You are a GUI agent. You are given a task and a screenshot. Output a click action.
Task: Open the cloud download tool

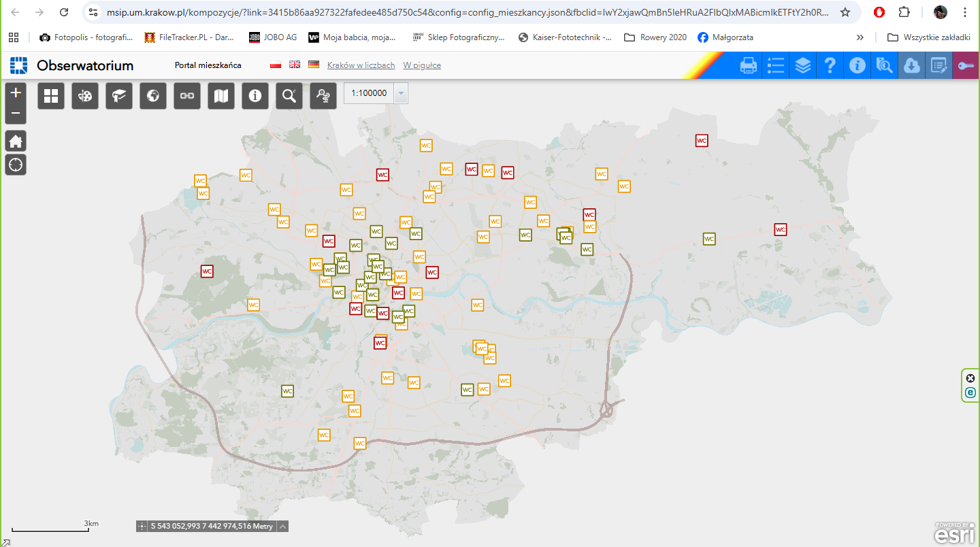point(911,65)
